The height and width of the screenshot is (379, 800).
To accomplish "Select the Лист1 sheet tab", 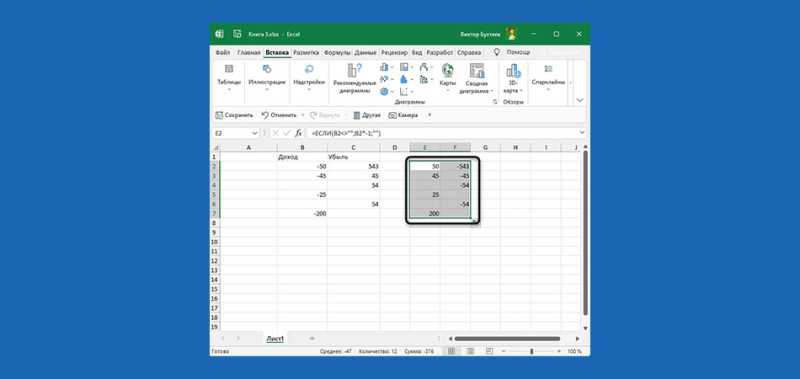I will (275, 339).
